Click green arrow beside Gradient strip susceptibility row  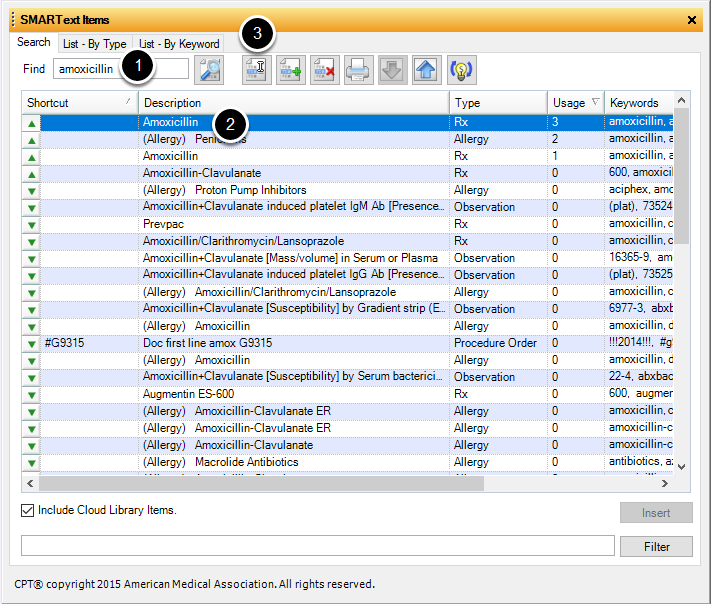pos(32,310)
